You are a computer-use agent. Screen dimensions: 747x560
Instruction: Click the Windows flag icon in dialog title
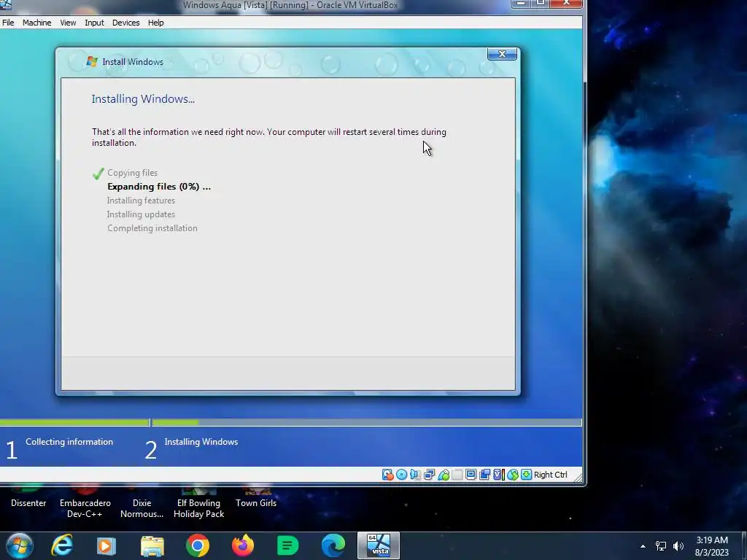click(91, 61)
